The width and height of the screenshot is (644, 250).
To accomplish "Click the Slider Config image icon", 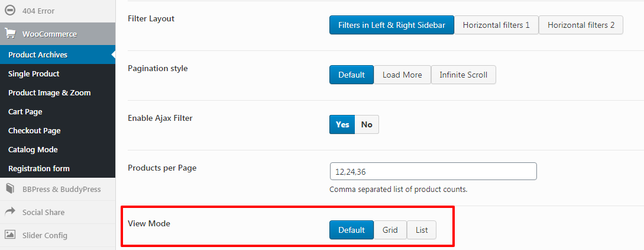I will [x=10, y=235].
